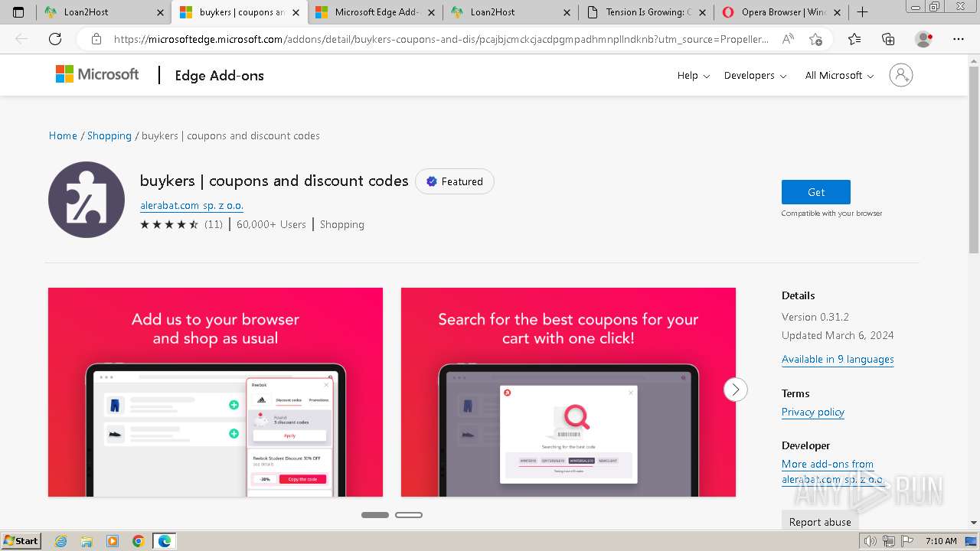Switch to Microsoft Edge Add-ons tab
Viewport: 980px width, 551px height.
375,12
